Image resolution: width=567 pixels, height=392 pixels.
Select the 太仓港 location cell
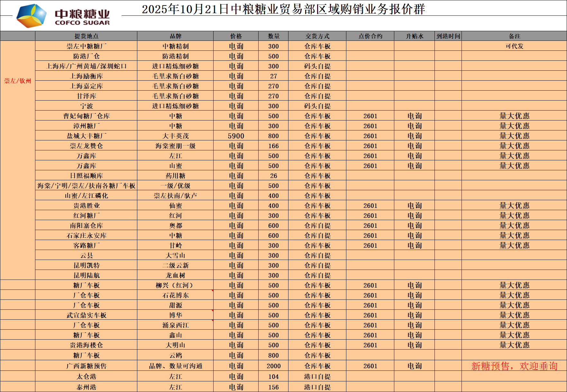point(86,377)
